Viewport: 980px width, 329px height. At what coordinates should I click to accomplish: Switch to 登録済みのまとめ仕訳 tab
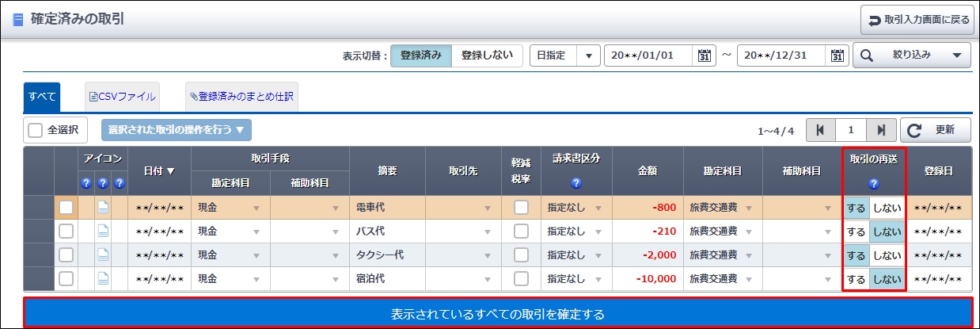pos(241,97)
